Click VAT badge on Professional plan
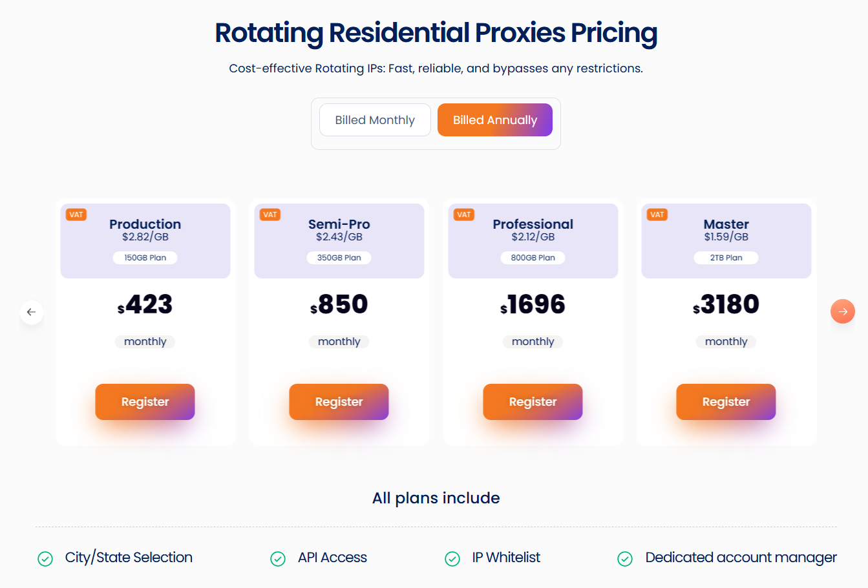868x588 pixels. [463, 215]
